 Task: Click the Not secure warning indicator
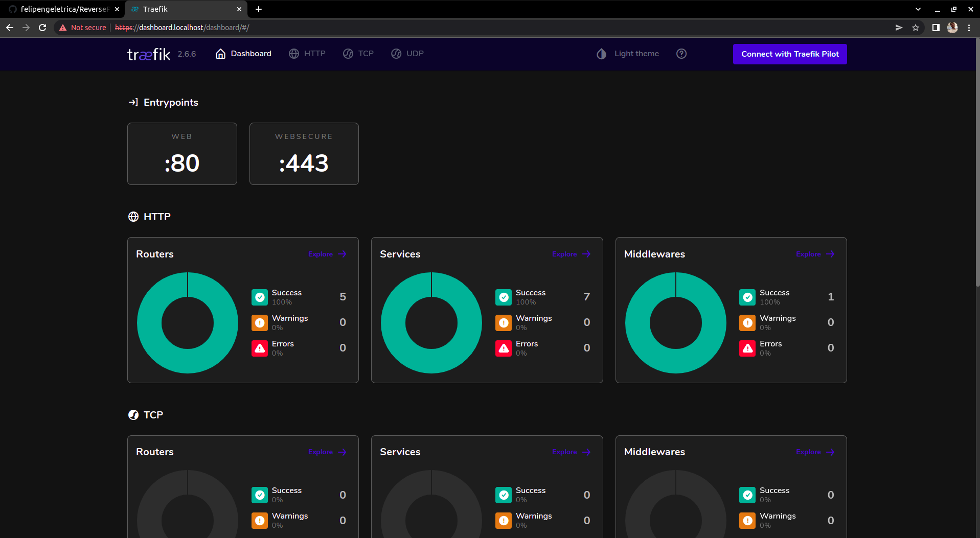coord(83,28)
